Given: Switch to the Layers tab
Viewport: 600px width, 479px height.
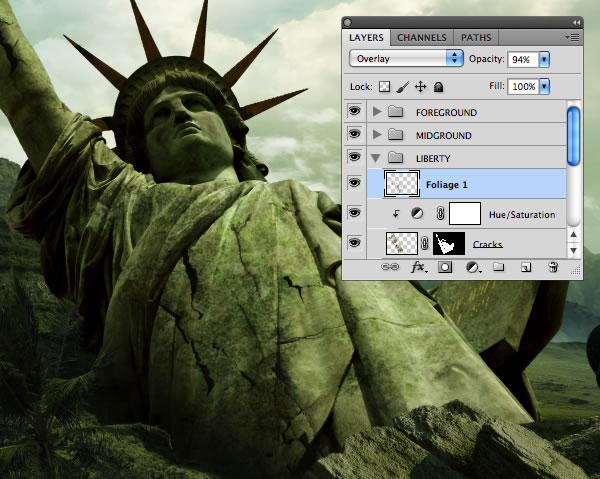Looking at the screenshot, I should (366, 37).
